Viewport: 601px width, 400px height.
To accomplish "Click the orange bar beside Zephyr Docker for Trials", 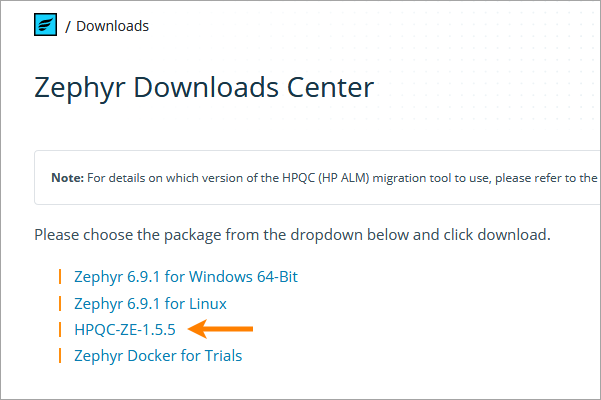I will (60, 355).
